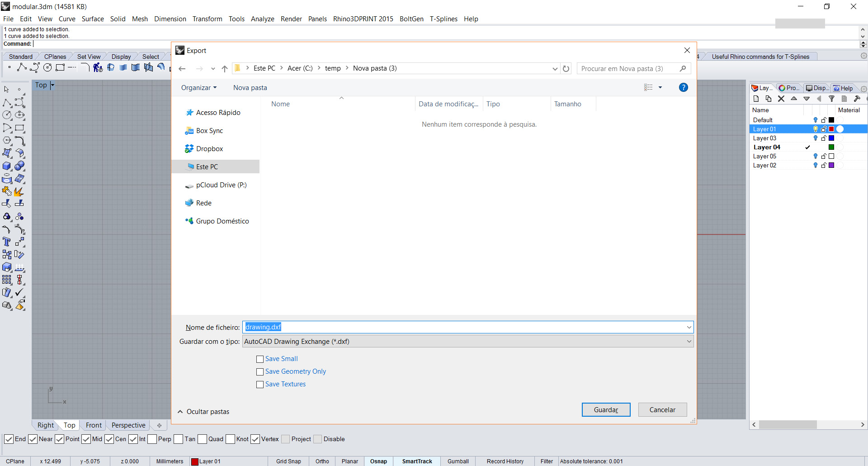Open the view options dropdown arrow in Export dialog

660,87
